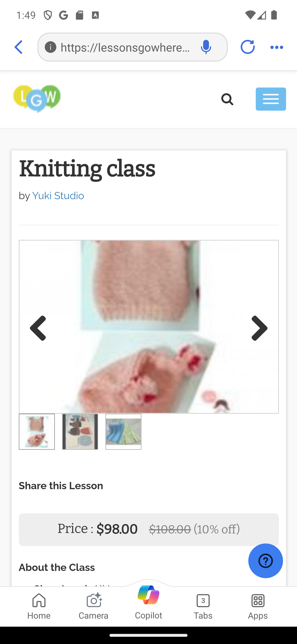Open the blue help question button
The height and width of the screenshot is (644, 297).
(265, 561)
